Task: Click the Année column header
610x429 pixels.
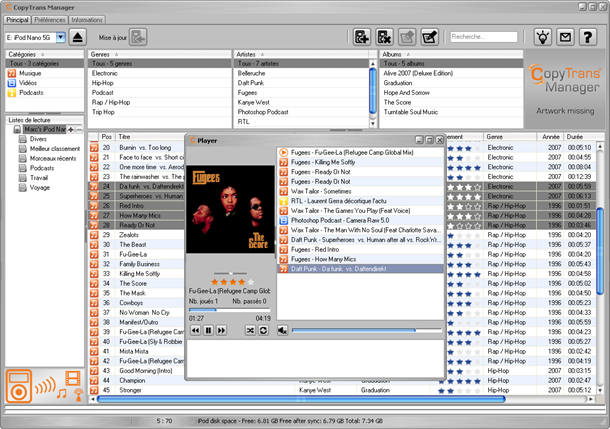Action: point(550,137)
